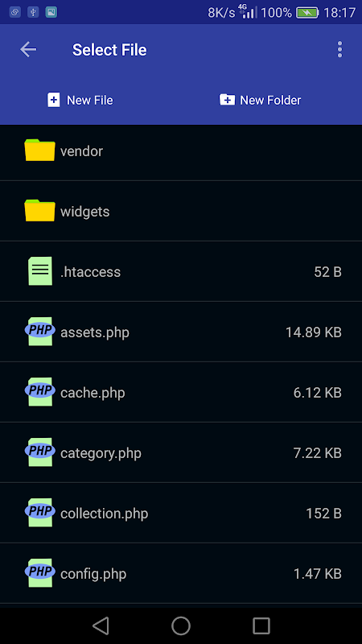Tap the Android back navigation triangle
This screenshot has height=644, width=362.
point(101,625)
